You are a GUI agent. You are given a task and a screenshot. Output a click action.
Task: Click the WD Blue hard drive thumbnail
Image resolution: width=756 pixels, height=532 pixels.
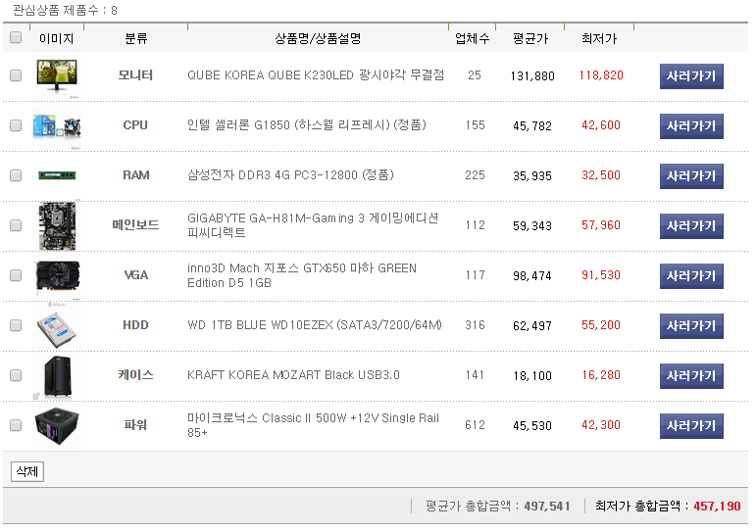coord(56,325)
